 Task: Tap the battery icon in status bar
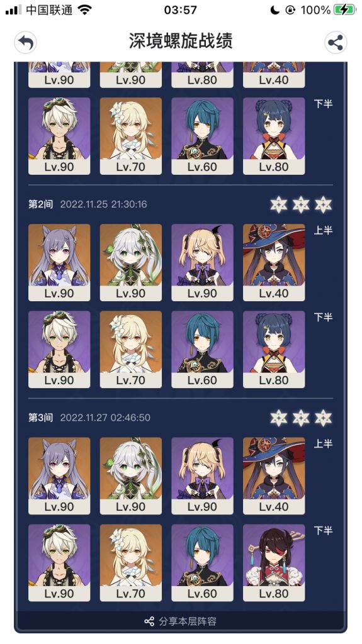[x=345, y=10]
